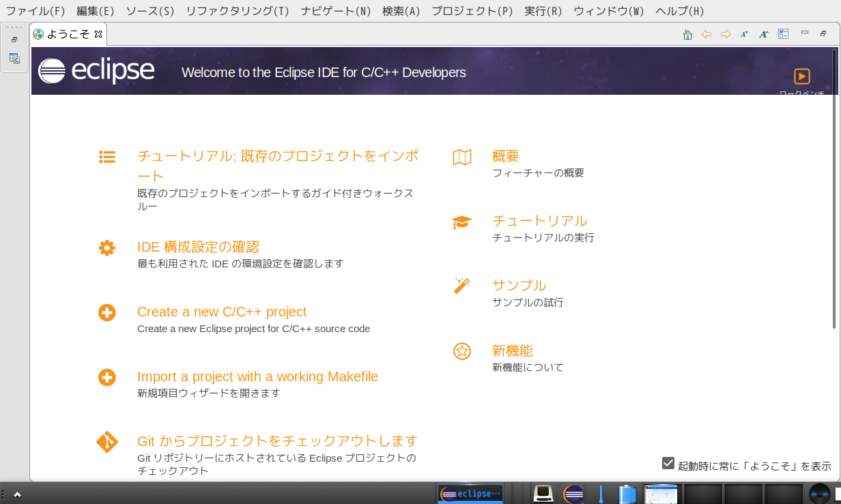Click フィーチャーの概要 description text
Image resolution: width=841 pixels, height=504 pixels.
[x=539, y=173]
